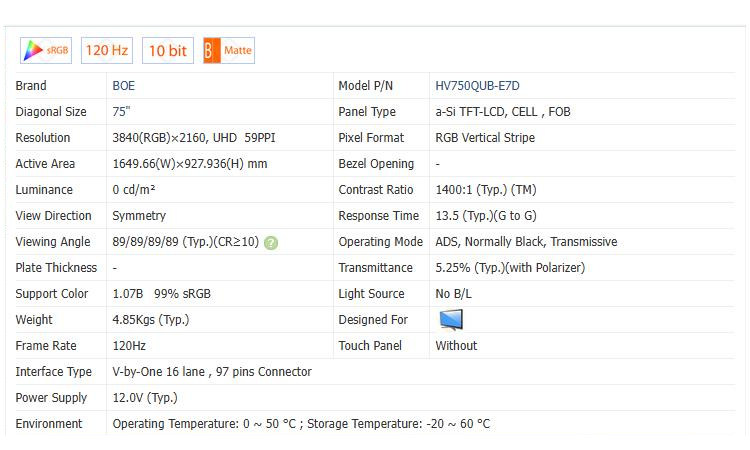Click the Weight label
The width and height of the screenshot is (750, 450).
(34, 319)
